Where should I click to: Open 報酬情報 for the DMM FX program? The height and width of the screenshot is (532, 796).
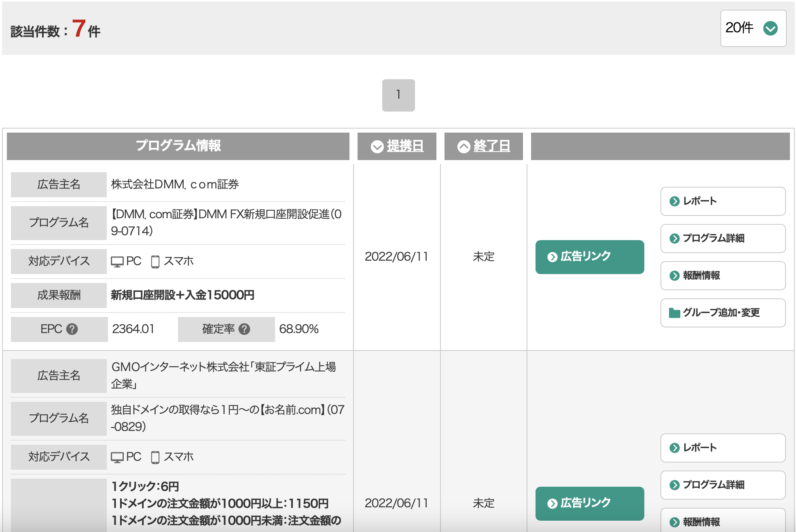(x=723, y=275)
